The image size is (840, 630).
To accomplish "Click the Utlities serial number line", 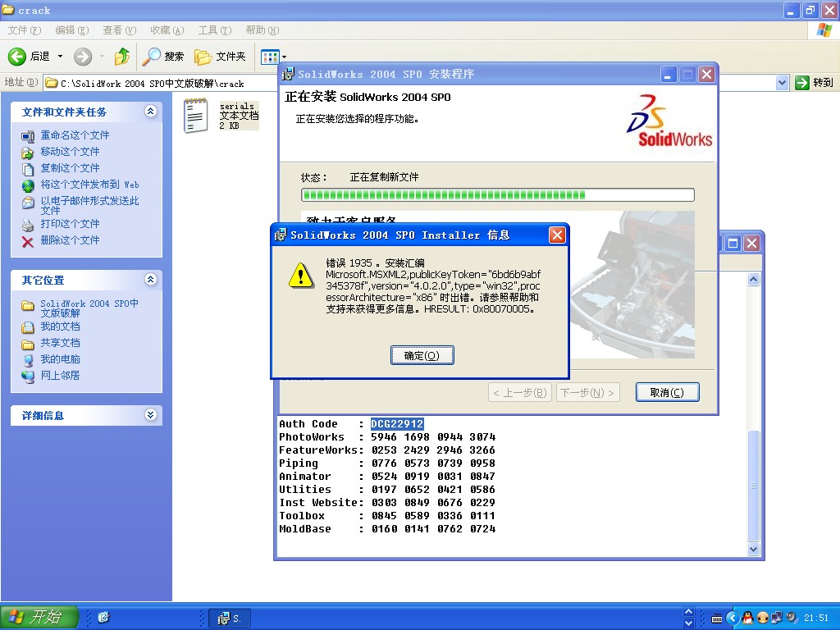I will (x=387, y=490).
